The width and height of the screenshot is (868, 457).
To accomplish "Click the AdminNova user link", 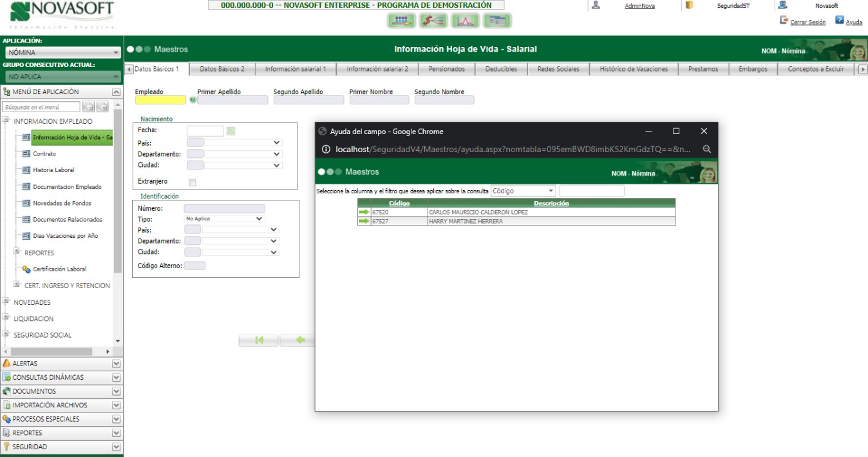I will pos(639,6).
